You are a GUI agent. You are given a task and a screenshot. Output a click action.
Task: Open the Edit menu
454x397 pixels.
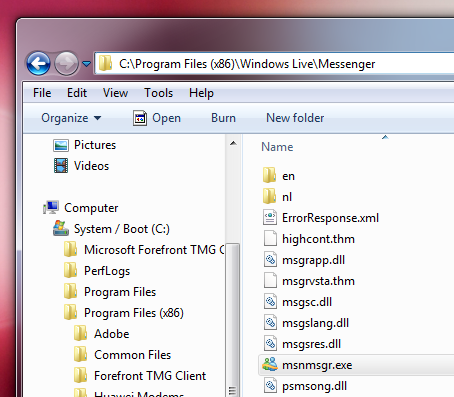click(77, 93)
